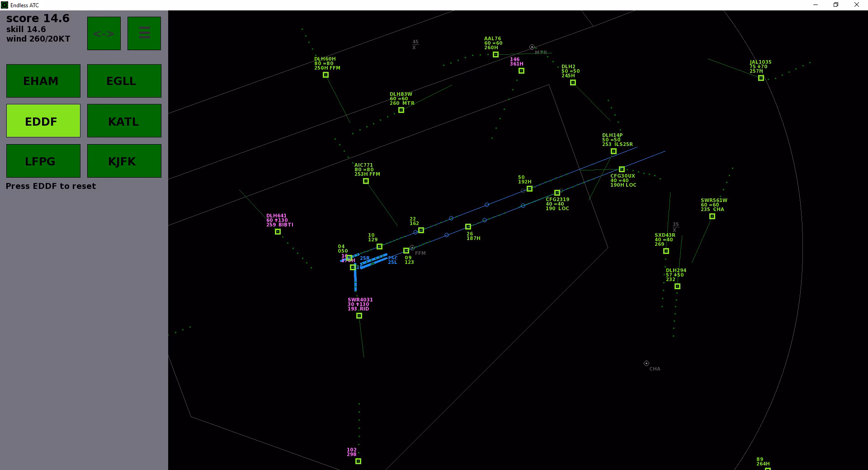868x470 pixels.
Task: Select aircraft DLH2 blip
Action: [x=573, y=83]
